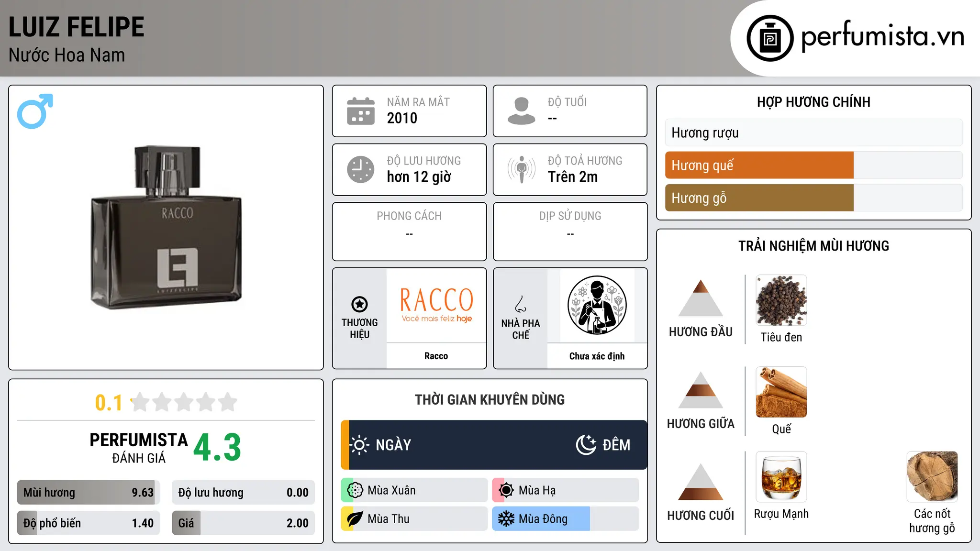Click the Rượu Mạnh note label
This screenshot has height=551, width=980.
781,514
